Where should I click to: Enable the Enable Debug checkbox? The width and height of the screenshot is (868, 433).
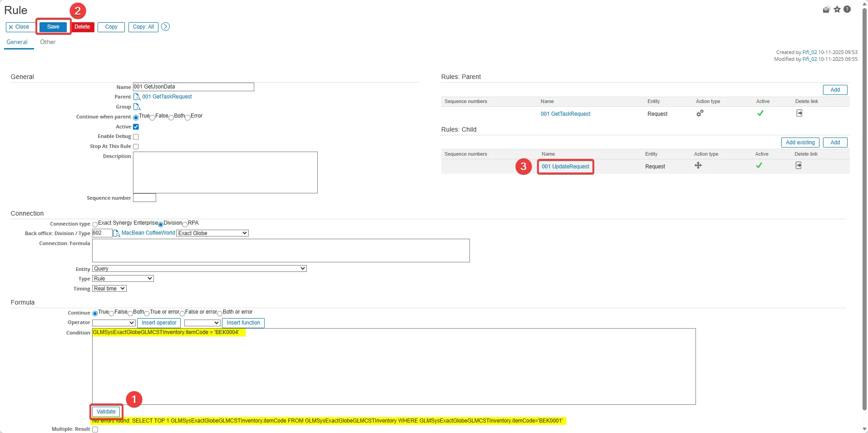tap(136, 137)
